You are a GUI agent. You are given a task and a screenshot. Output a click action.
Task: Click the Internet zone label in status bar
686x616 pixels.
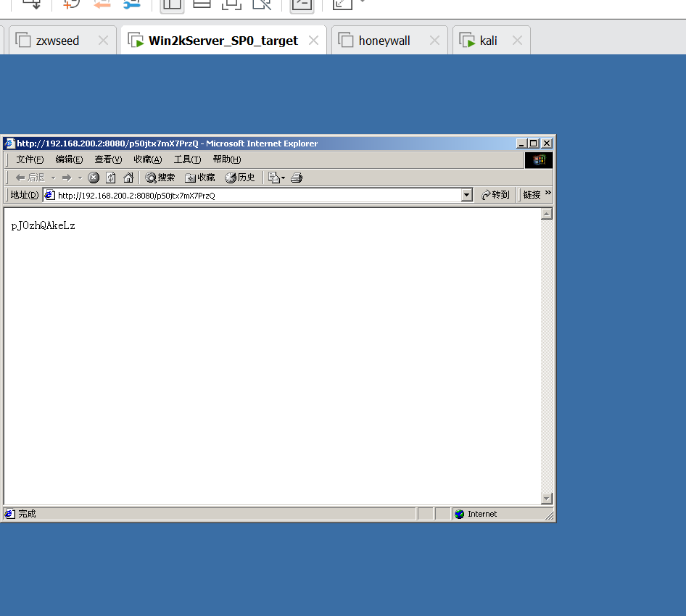[x=482, y=514]
